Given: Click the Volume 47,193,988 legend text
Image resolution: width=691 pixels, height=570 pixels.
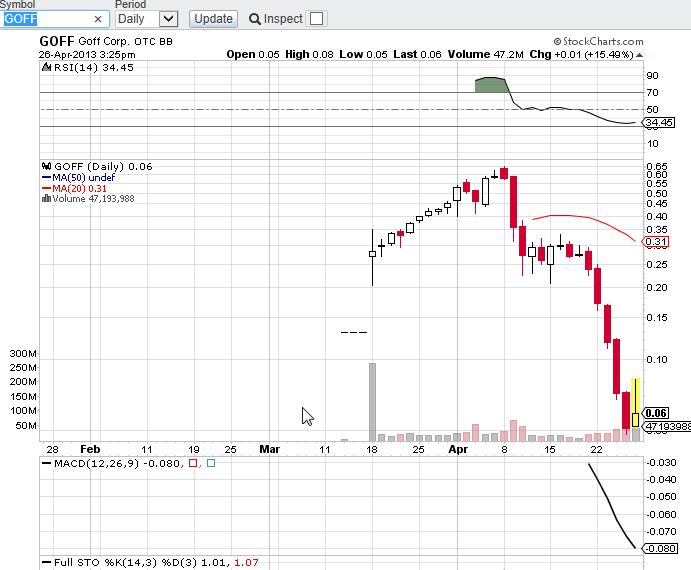Looking at the screenshot, I should pos(93,199).
